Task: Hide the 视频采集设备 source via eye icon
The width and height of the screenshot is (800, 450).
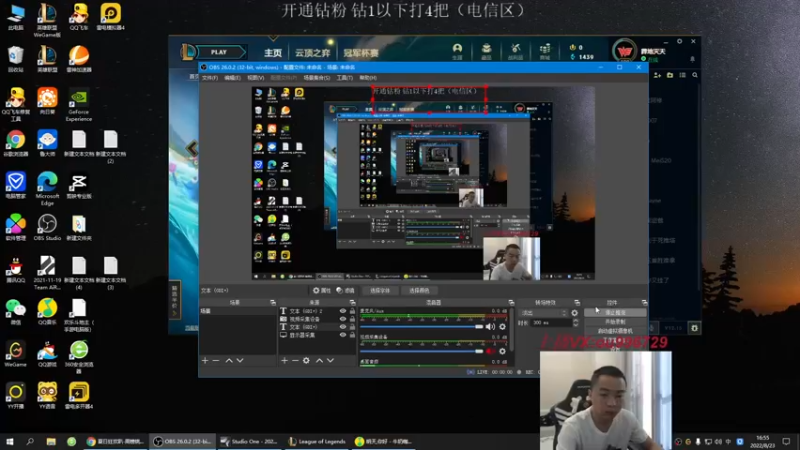Action: (x=343, y=319)
